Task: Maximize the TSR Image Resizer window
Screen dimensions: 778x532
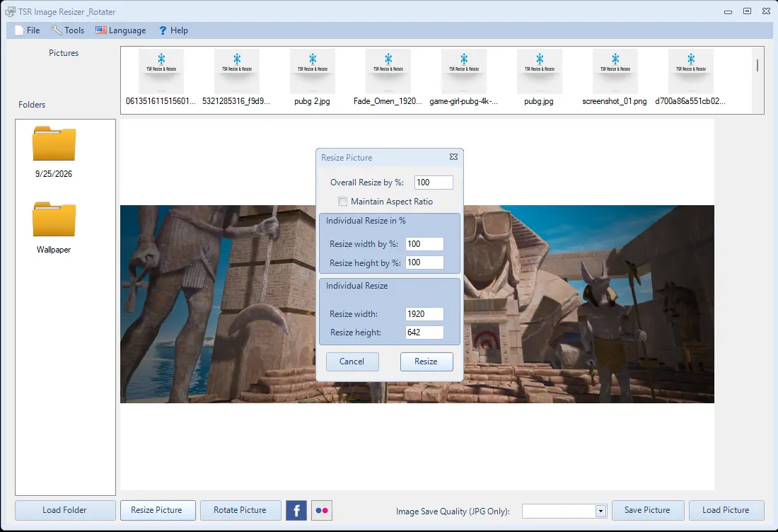Action: pos(748,11)
